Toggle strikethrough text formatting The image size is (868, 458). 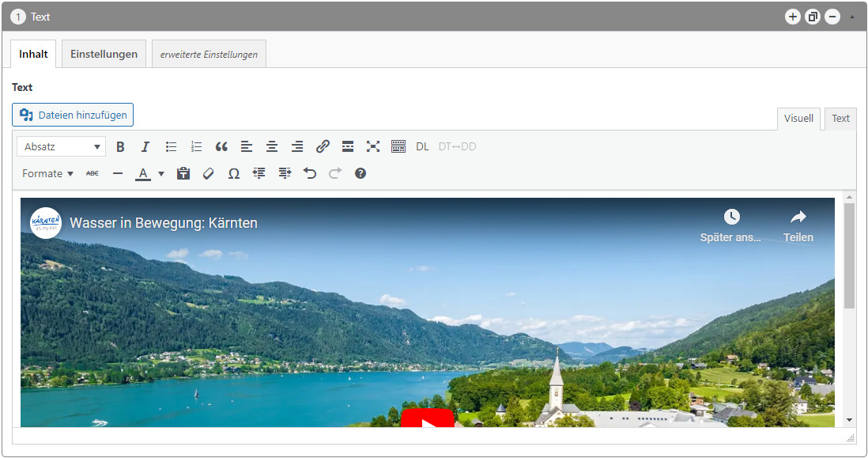92,173
